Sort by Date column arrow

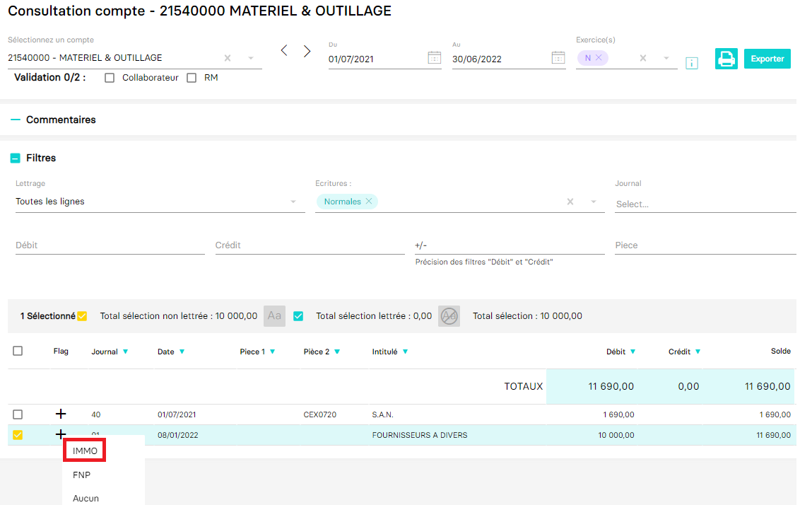[x=182, y=352]
